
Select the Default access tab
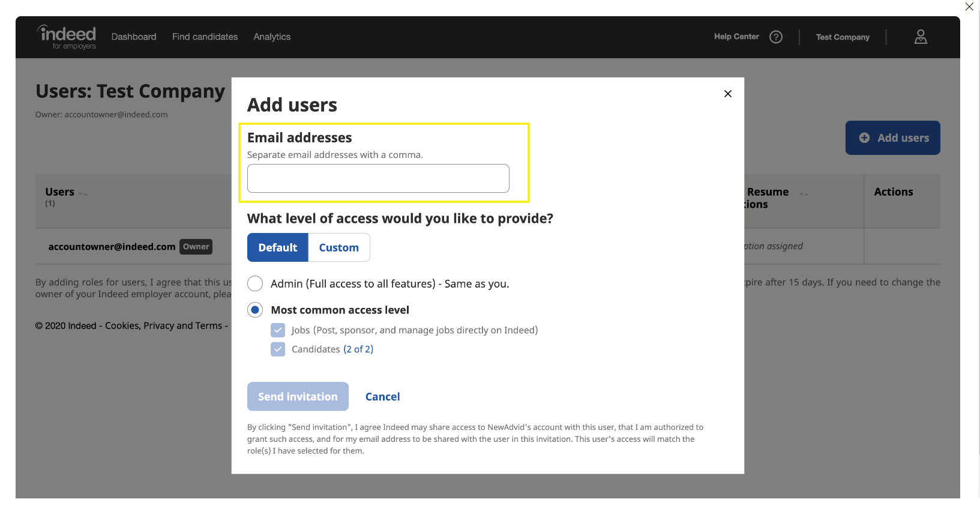[x=278, y=247]
